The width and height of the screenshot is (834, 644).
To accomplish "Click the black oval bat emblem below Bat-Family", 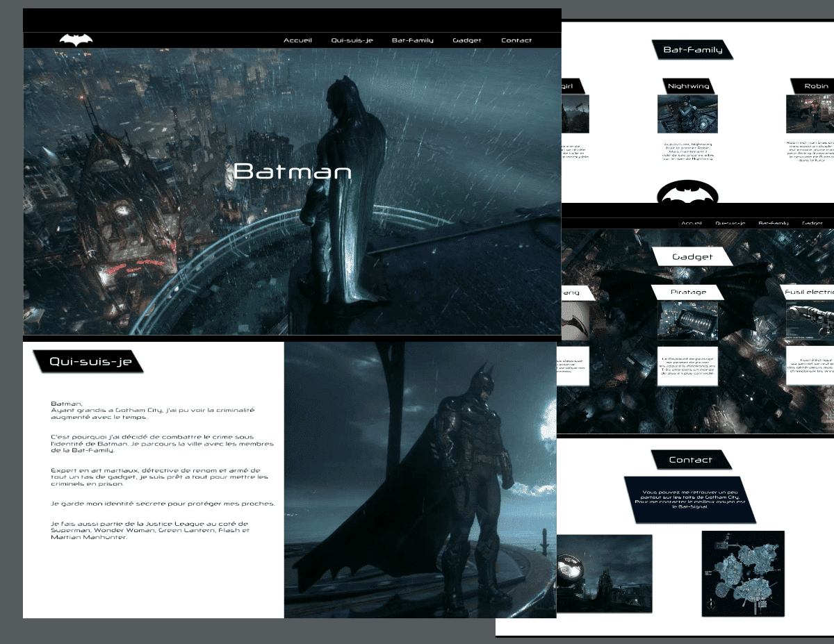I will pos(687,192).
